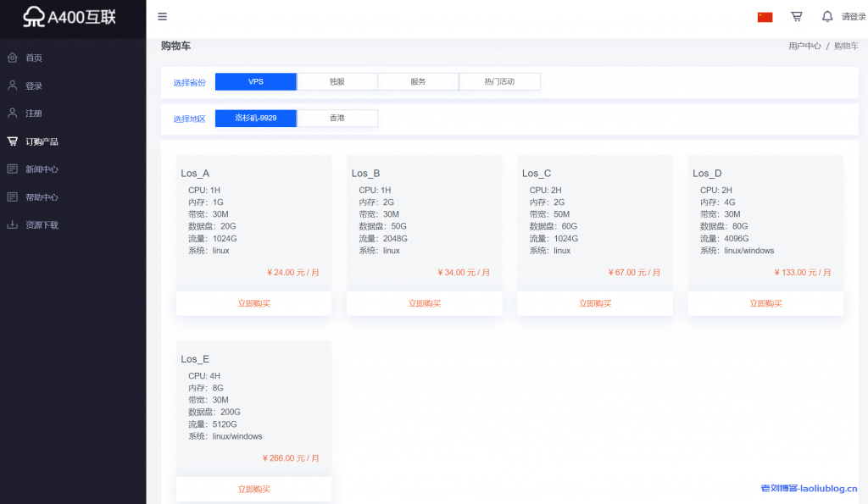The height and width of the screenshot is (504, 868).
Task: Click 用户中心 in the breadcrumb
Action: pyautogui.click(x=804, y=47)
